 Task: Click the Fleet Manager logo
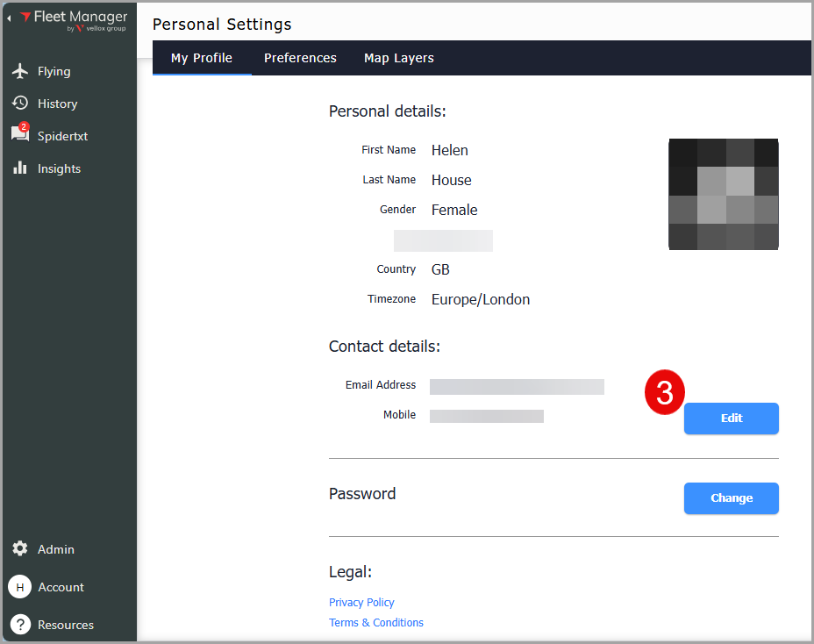tap(74, 21)
